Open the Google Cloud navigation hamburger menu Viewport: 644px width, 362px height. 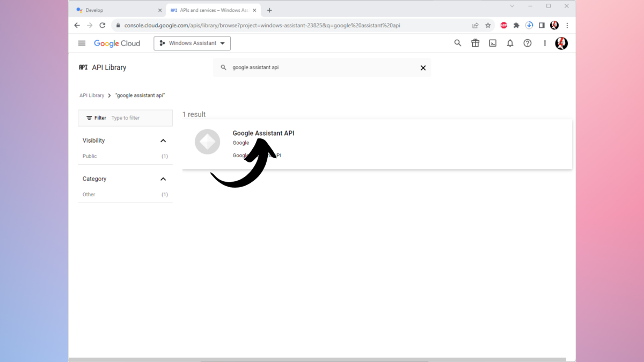tap(82, 43)
